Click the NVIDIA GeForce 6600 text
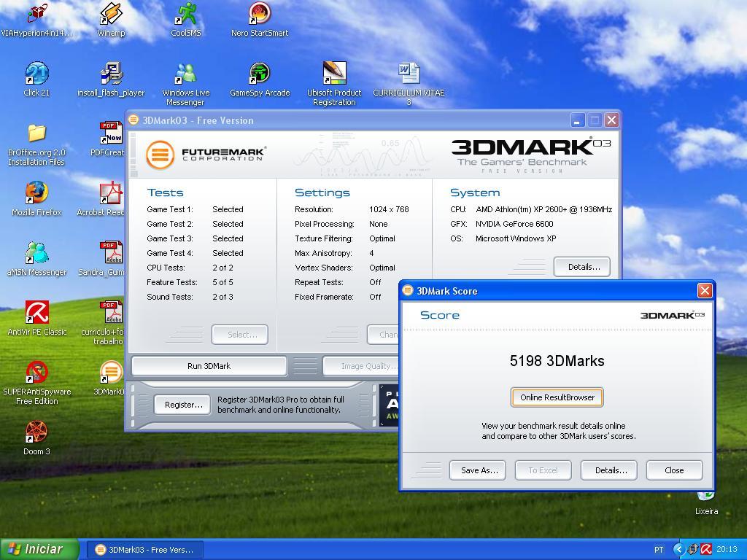This screenshot has width=747, height=560. tap(514, 224)
